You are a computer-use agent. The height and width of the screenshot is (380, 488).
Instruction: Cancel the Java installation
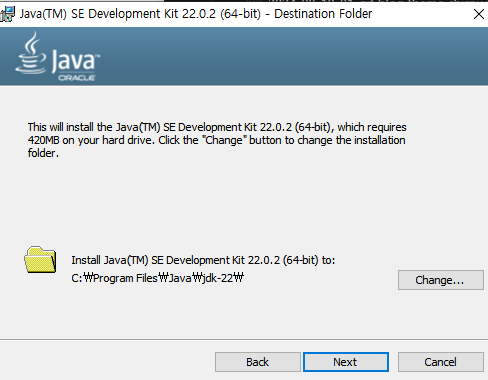click(441, 362)
